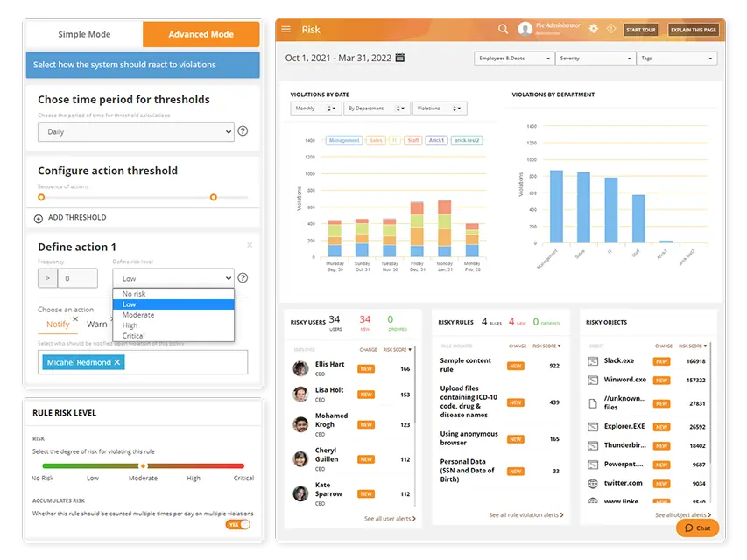Click the EXPLAIN THIS PAGE button
The width and height of the screenshot is (747, 560).
(x=694, y=30)
